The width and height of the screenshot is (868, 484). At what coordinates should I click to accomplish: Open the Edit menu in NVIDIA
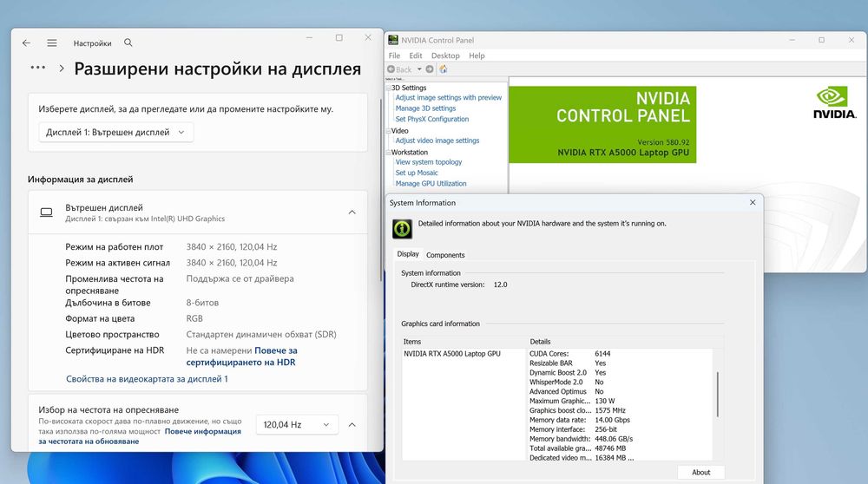point(416,56)
